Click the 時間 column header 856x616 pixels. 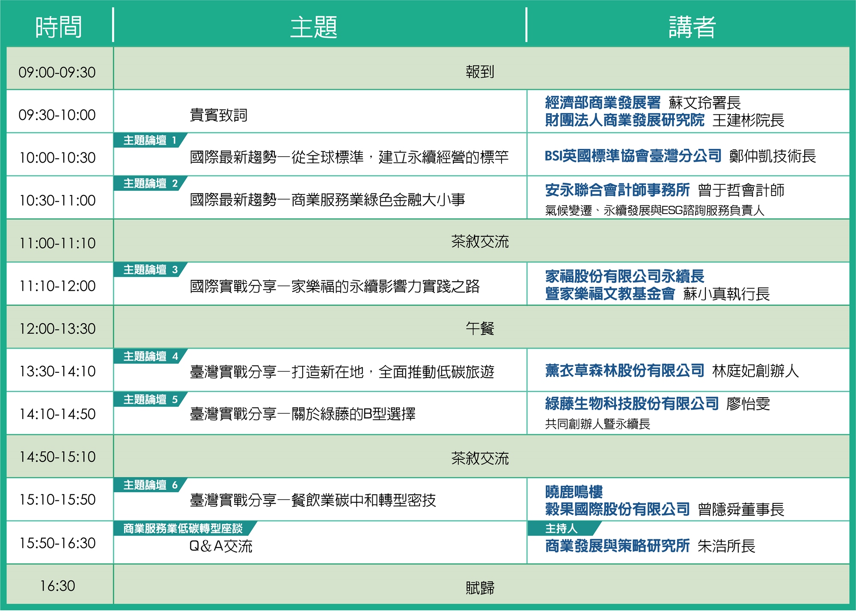tap(59, 27)
